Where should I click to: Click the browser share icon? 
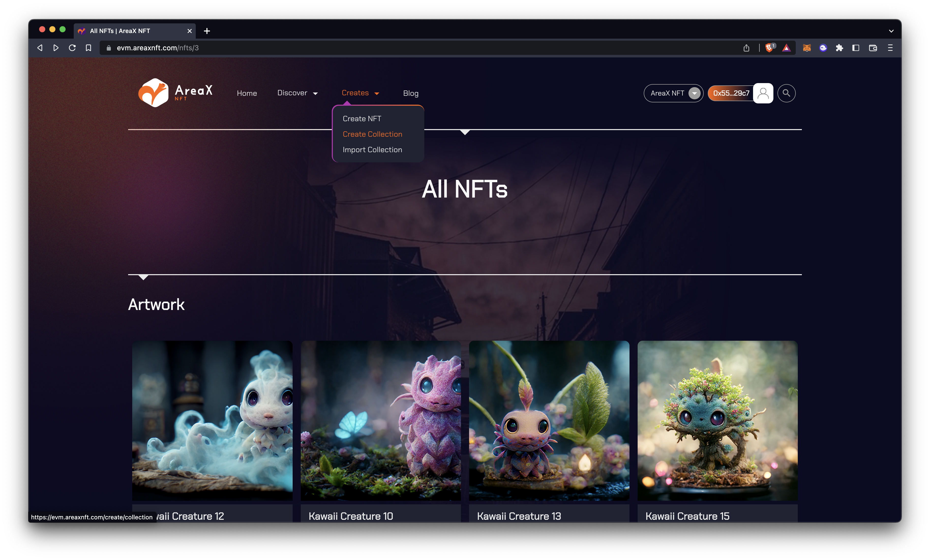click(x=746, y=48)
